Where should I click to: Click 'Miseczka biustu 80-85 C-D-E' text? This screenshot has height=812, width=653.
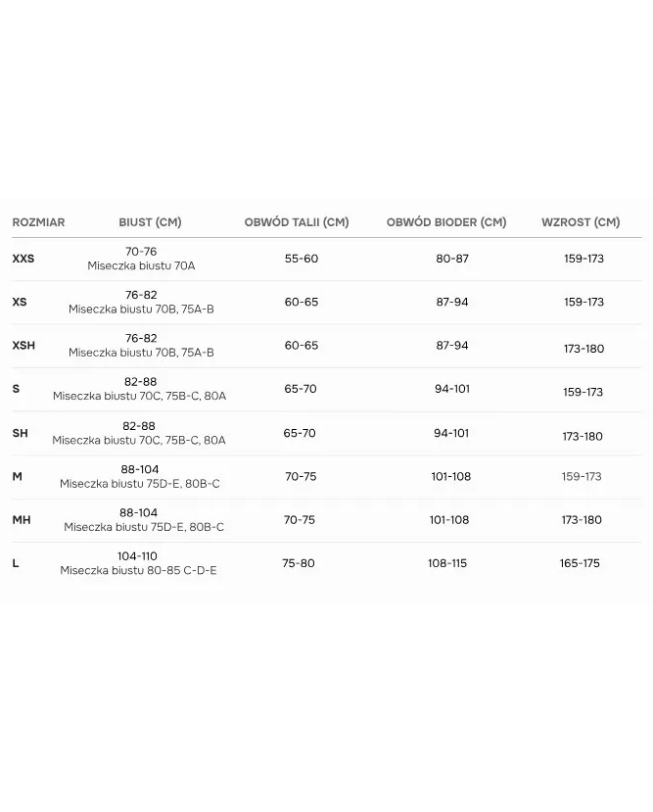(x=138, y=570)
